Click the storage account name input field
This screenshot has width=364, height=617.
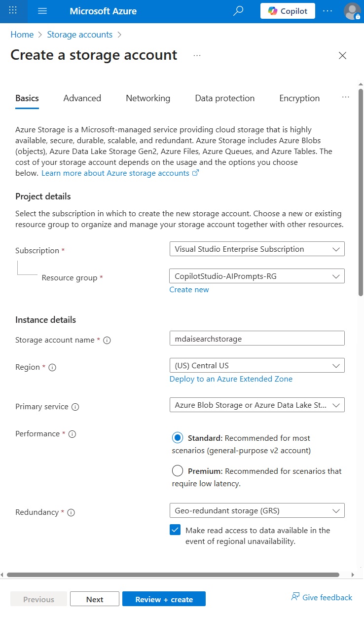click(256, 338)
